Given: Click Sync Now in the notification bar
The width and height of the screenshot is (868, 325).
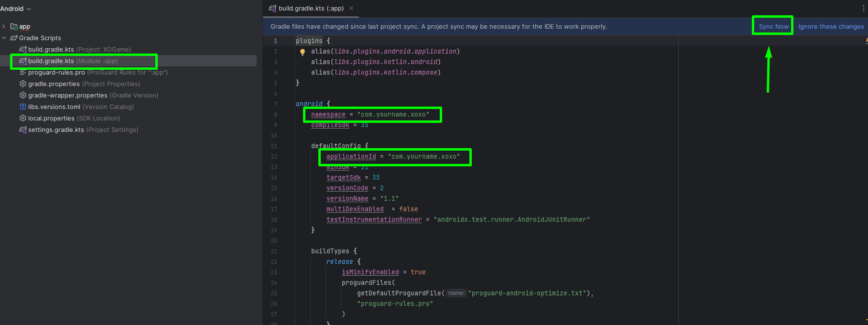Looking at the screenshot, I should click(x=773, y=26).
